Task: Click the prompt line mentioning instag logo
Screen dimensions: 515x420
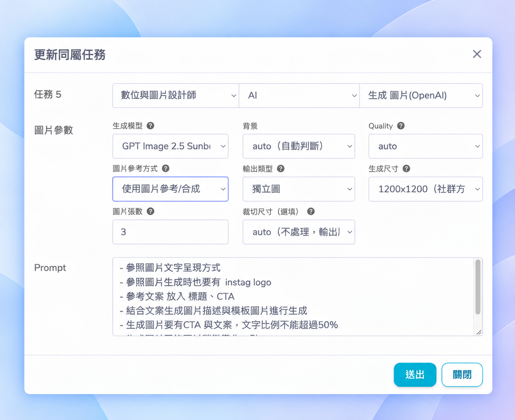Action: [195, 282]
